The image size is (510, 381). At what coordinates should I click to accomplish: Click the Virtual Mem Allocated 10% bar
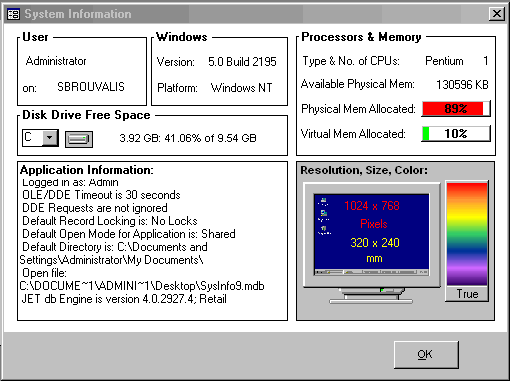click(456, 134)
